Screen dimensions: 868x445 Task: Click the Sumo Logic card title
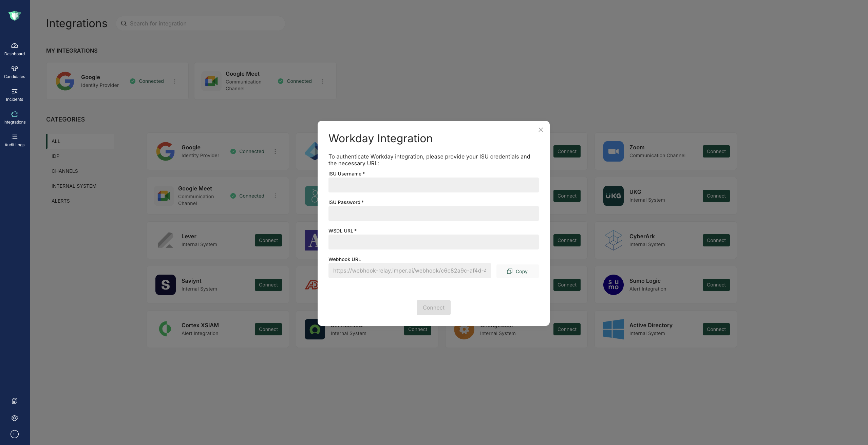coord(645,281)
